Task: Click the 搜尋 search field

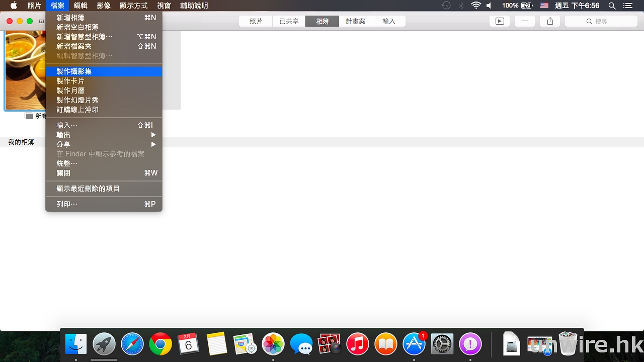Action: tap(601, 21)
